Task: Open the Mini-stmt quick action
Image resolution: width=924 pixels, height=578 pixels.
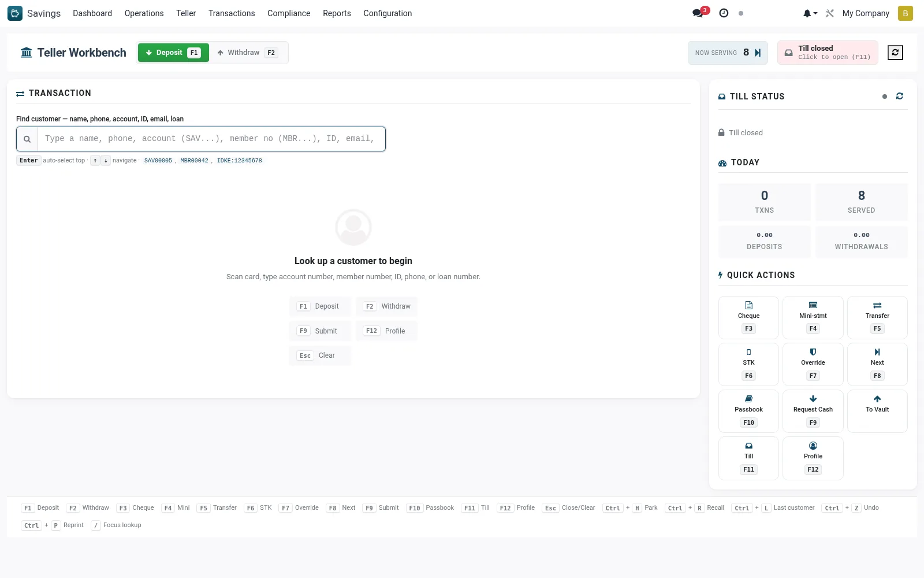Action: point(813,317)
